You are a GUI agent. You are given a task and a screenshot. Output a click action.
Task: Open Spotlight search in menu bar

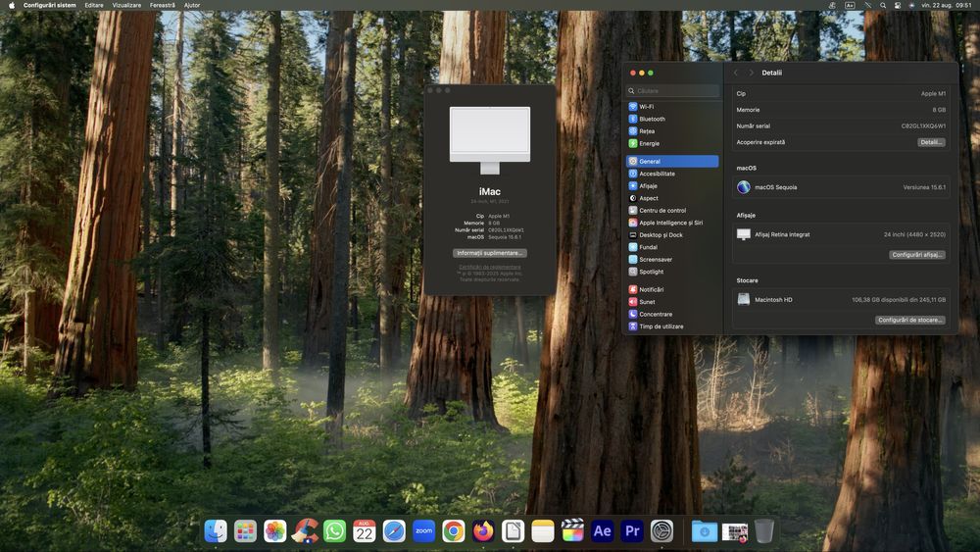pyautogui.click(x=883, y=5)
